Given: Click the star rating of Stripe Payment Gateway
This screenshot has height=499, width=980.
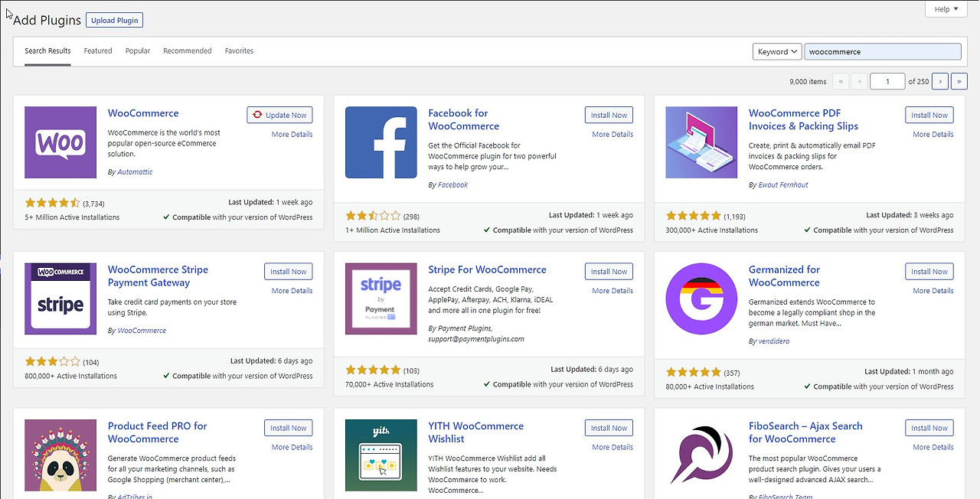Looking at the screenshot, I should pyautogui.click(x=52, y=362).
